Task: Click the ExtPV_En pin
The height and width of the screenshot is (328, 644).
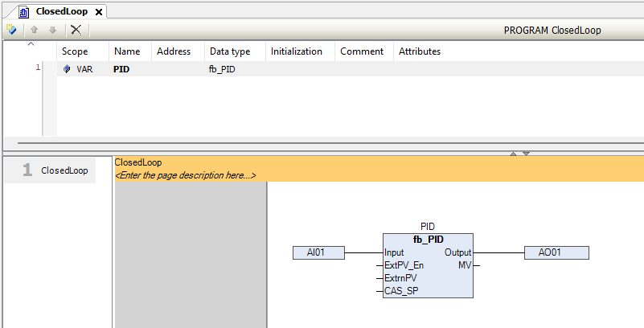Action: tap(404, 265)
